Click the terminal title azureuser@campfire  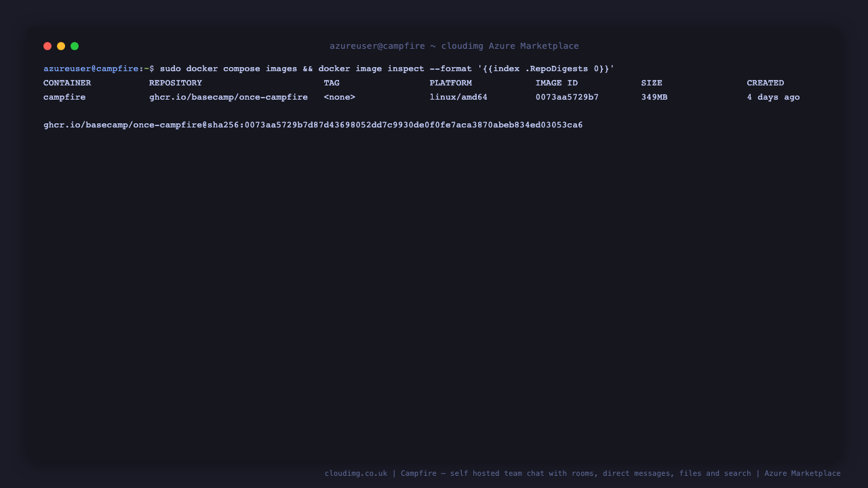454,46
